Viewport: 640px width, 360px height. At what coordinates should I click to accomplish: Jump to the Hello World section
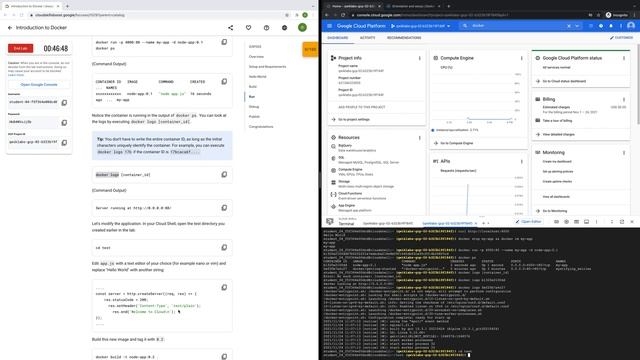click(258, 77)
